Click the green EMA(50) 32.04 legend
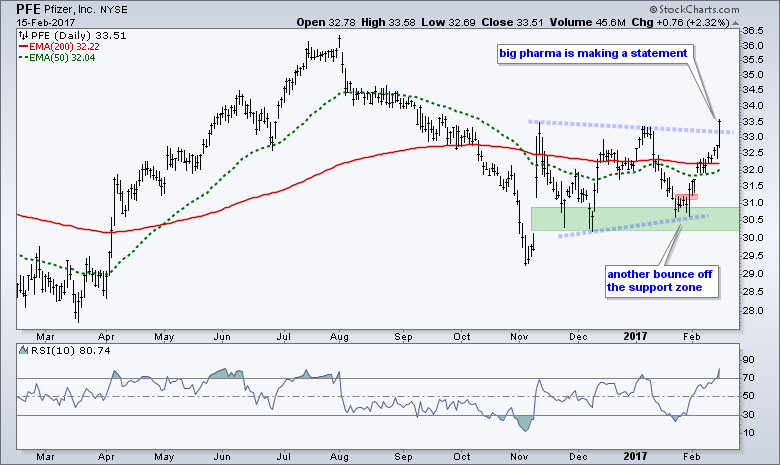The width and height of the screenshot is (780, 465). click(57, 57)
